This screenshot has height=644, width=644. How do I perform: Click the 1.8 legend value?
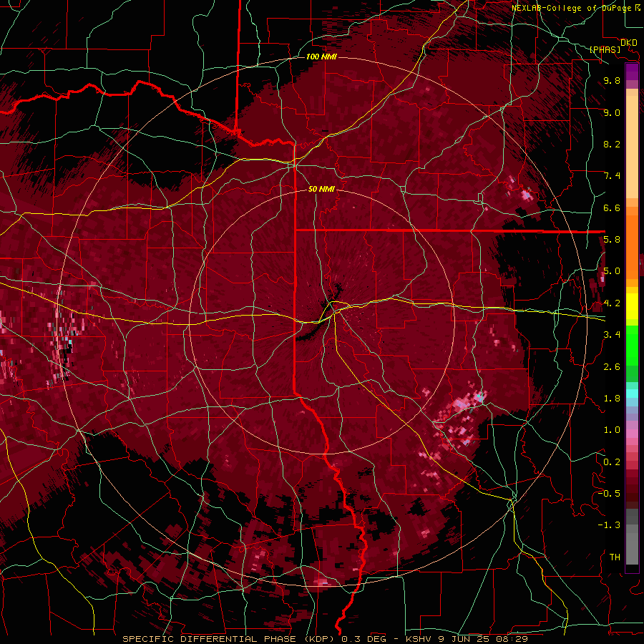pyautogui.click(x=612, y=399)
